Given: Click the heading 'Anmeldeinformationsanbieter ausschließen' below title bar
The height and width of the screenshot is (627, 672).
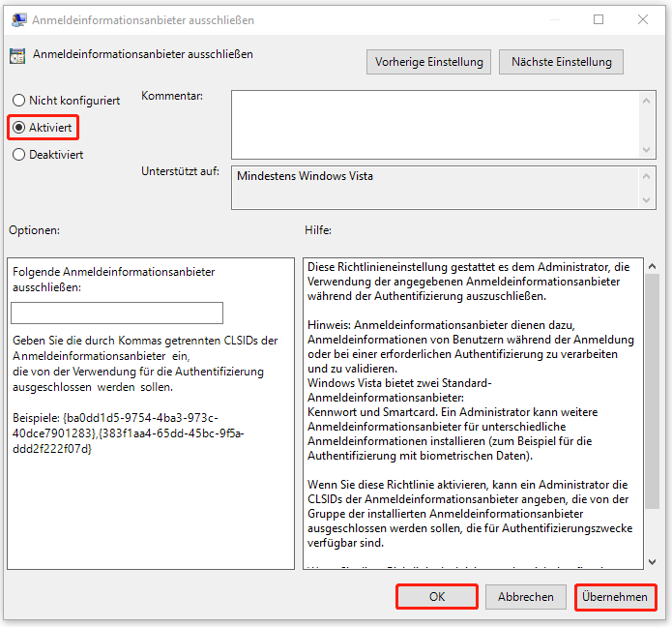Looking at the screenshot, I should [x=143, y=54].
